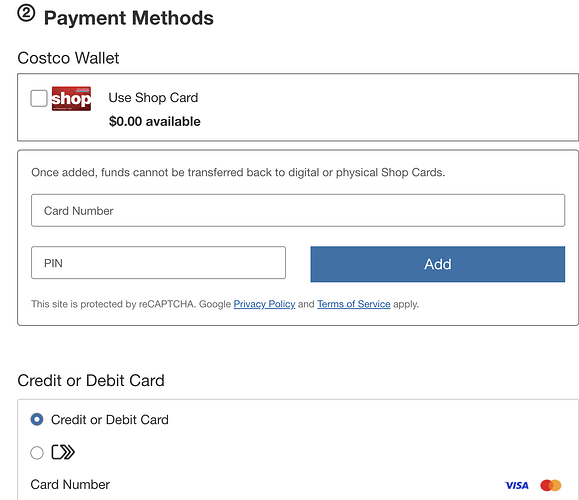Click the red Shop Card logo
Screen dimensions: 579x500
71,99
